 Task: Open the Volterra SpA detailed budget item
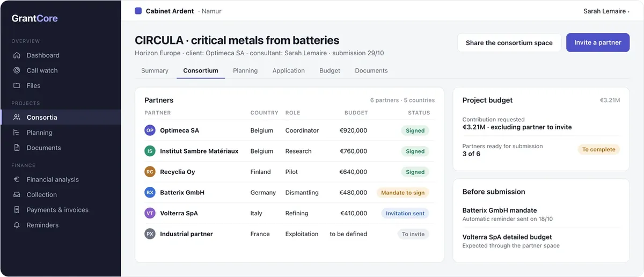541,241
